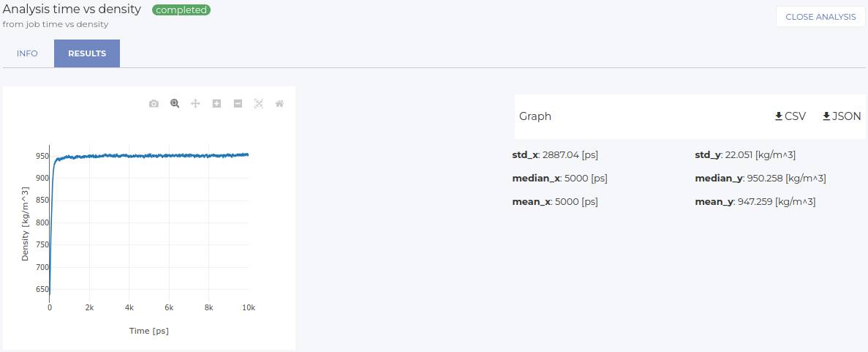
Task: Activate the Pan arrows tool
Action: [x=196, y=104]
